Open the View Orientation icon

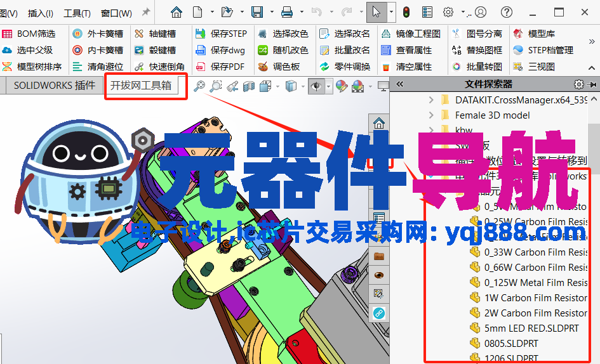265,86
